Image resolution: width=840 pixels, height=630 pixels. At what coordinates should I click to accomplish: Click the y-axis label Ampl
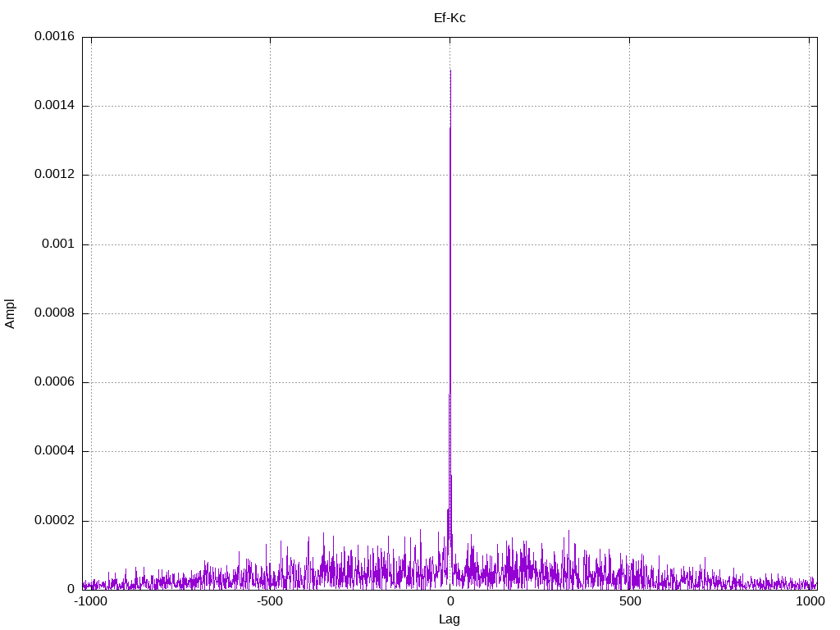pyautogui.click(x=10, y=314)
